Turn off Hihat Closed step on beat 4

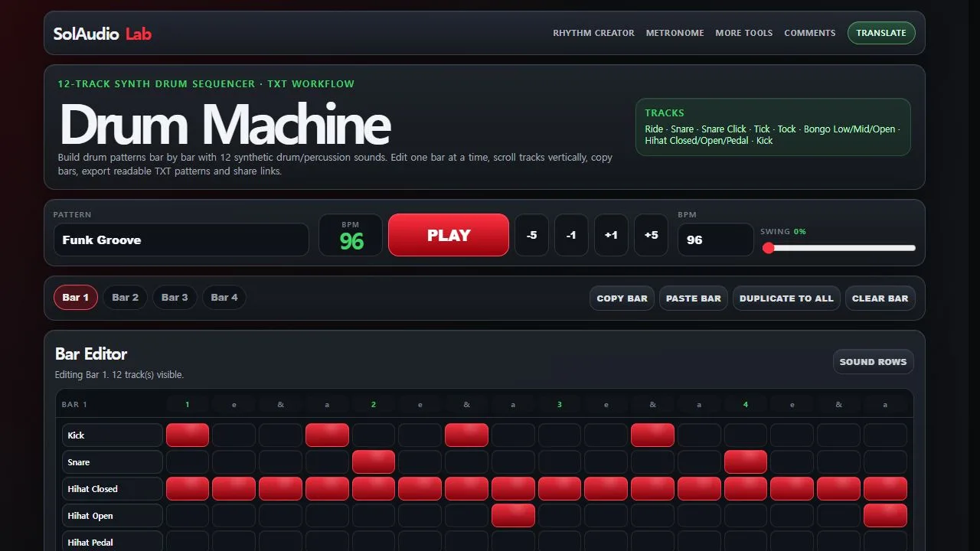(746, 489)
